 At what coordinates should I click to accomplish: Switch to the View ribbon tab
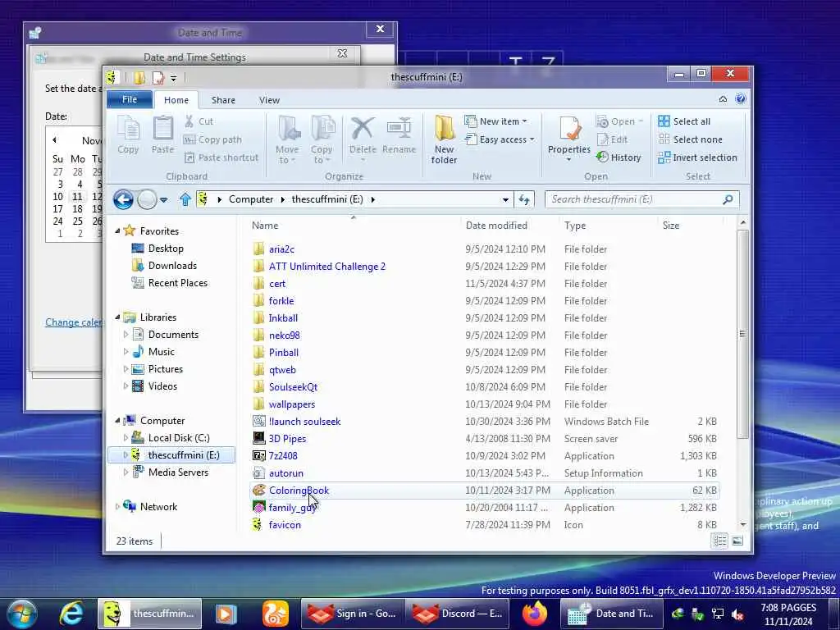pos(269,100)
